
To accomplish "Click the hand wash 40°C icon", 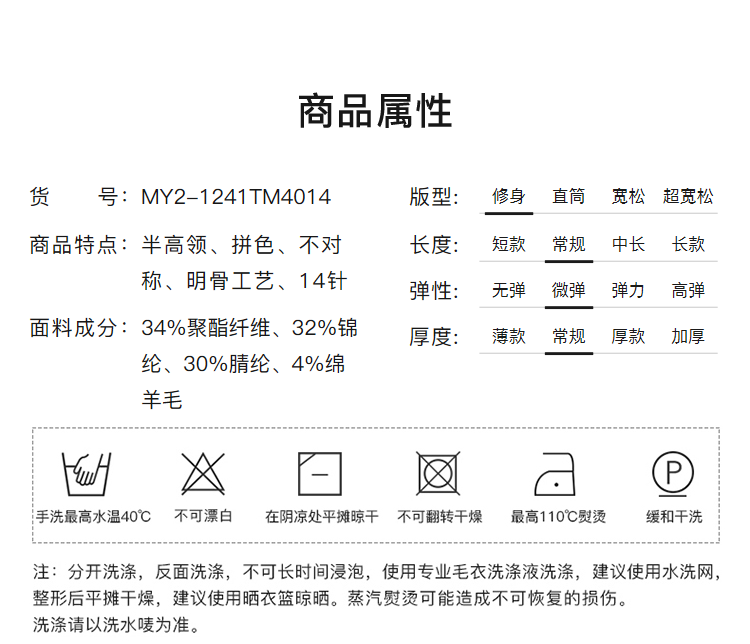I will [x=86, y=473].
